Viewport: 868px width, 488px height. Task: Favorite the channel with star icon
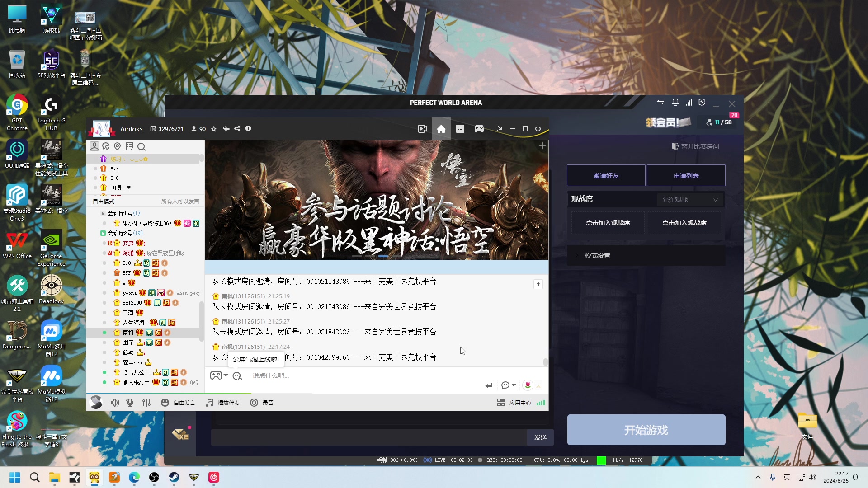(214, 129)
